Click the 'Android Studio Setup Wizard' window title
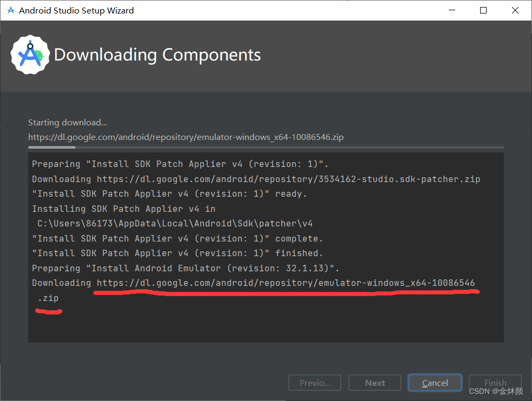Image resolution: width=532 pixels, height=401 pixels. point(76,10)
